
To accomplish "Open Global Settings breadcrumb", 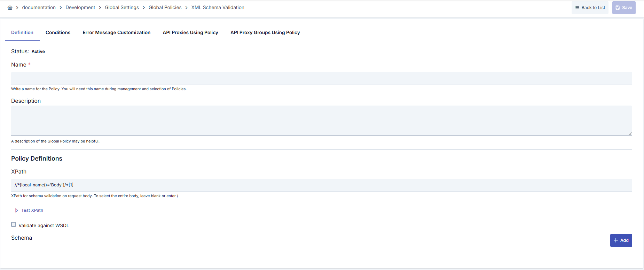I will (x=122, y=7).
